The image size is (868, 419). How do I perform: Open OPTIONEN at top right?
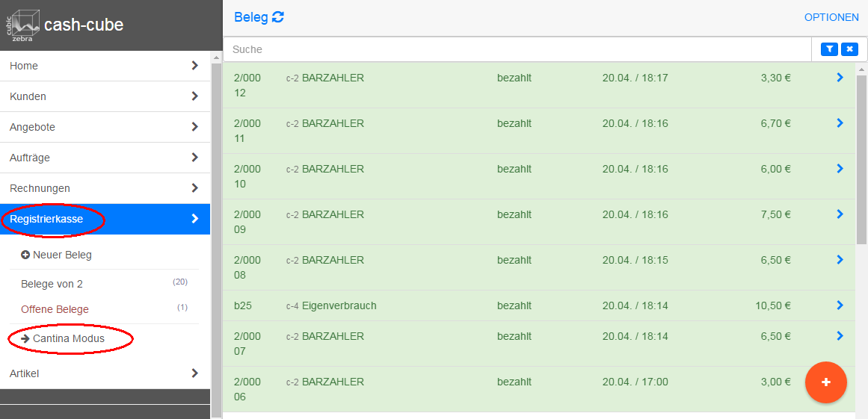(831, 17)
